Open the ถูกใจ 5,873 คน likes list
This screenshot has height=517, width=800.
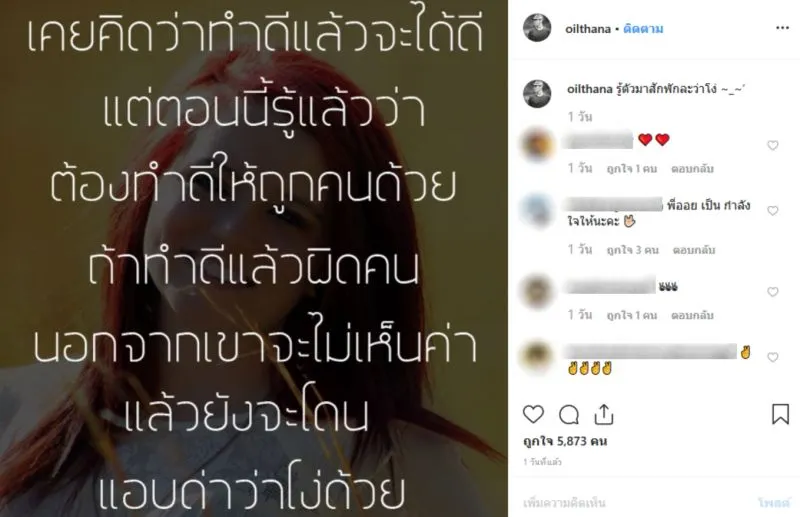(x=565, y=441)
